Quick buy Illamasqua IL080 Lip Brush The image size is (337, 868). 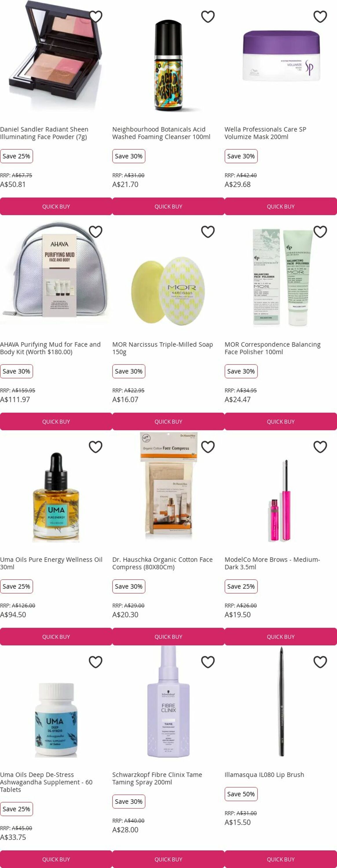point(281,859)
